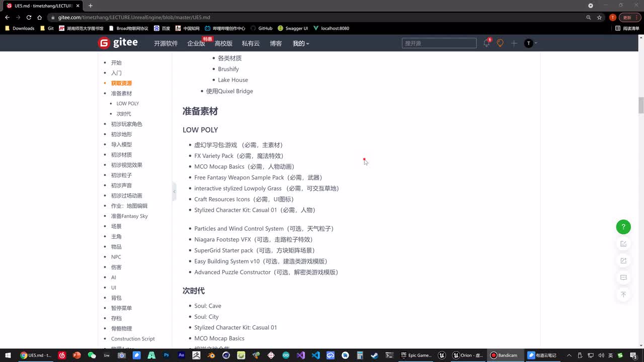Go to 初涉玩家角色 in the sidebar

pos(127,124)
